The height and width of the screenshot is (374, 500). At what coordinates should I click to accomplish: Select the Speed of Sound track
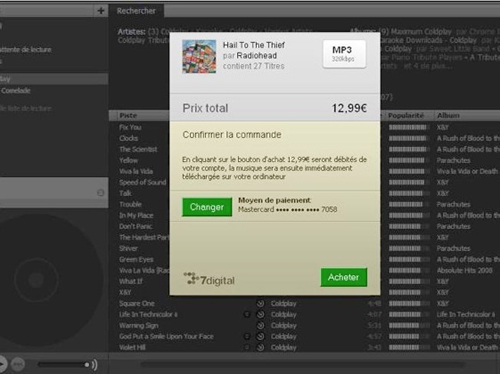pos(143,182)
